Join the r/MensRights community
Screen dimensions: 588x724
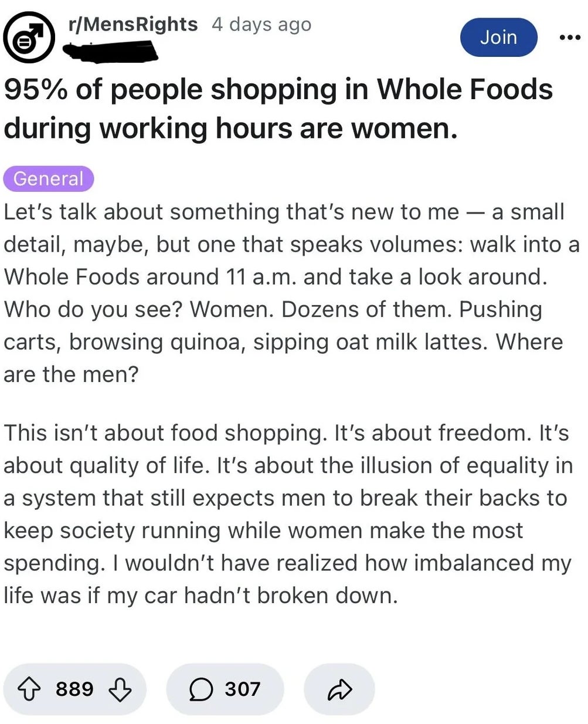tap(499, 37)
